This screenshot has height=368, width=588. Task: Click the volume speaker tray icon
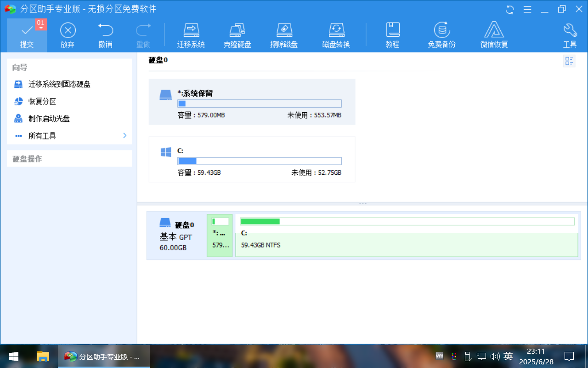[x=495, y=356]
